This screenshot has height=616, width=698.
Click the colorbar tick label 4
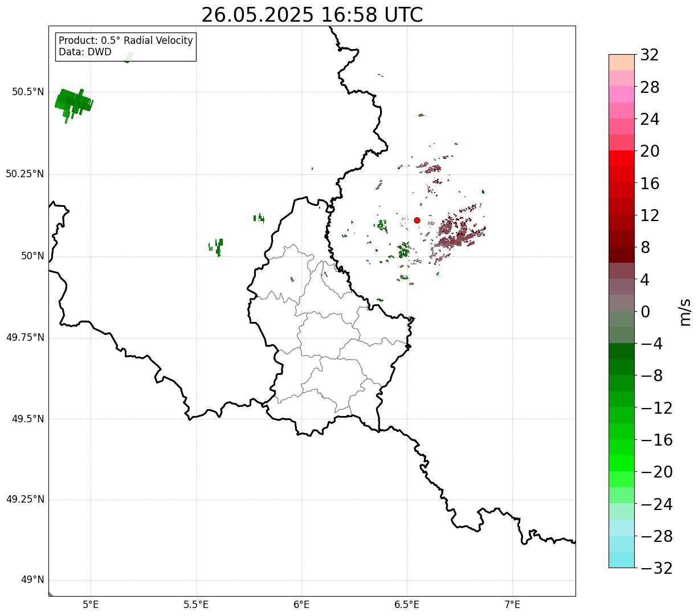646,280
